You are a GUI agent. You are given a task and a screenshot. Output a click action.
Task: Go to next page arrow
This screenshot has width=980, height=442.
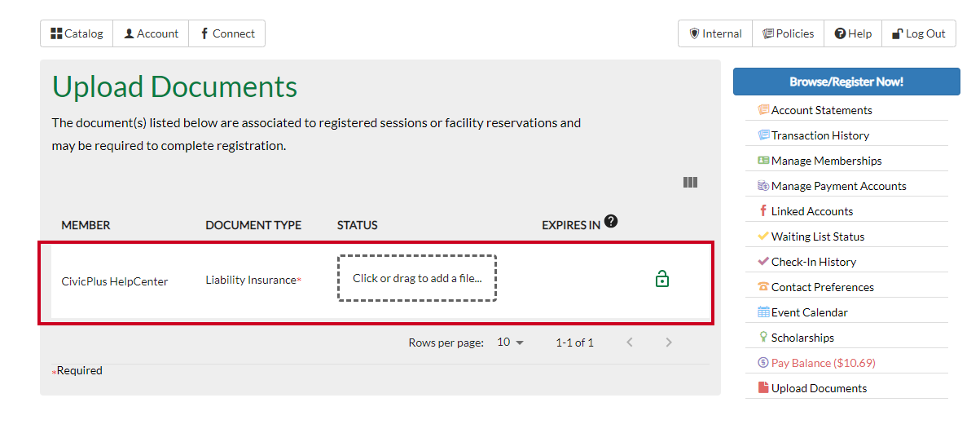pos(669,343)
